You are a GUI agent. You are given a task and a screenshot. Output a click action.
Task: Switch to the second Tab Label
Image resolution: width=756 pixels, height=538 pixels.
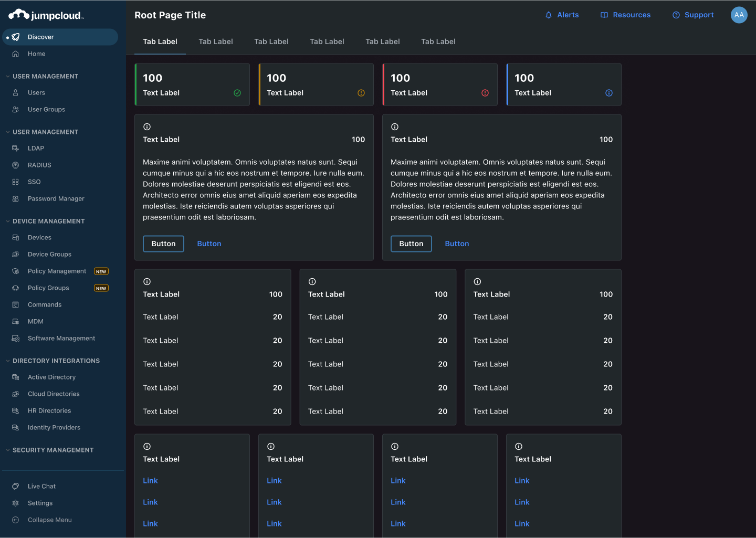pos(216,41)
